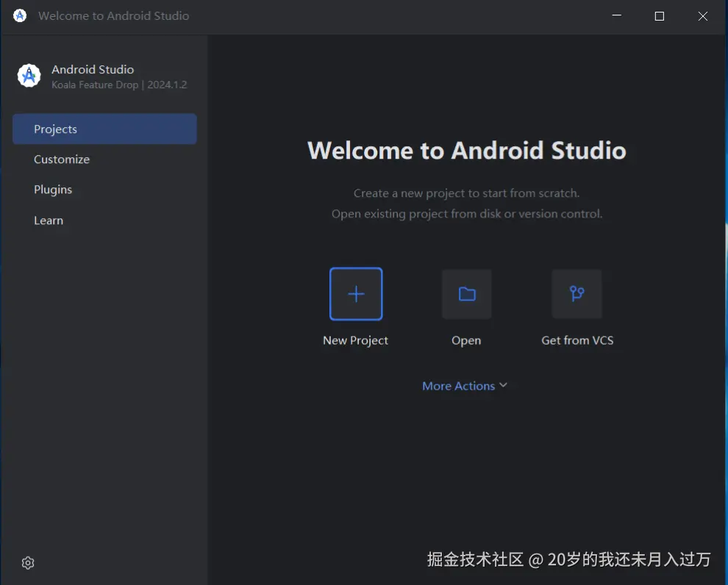
Task: Expand the More Actions dropdown
Action: (x=465, y=386)
